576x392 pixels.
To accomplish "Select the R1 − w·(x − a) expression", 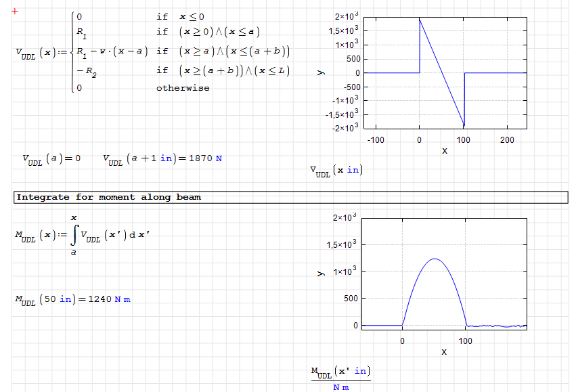I will 112,52.
